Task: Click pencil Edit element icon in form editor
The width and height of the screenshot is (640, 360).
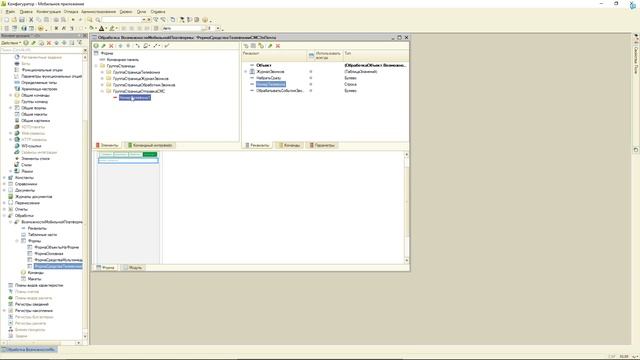Action: pos(104,46)
